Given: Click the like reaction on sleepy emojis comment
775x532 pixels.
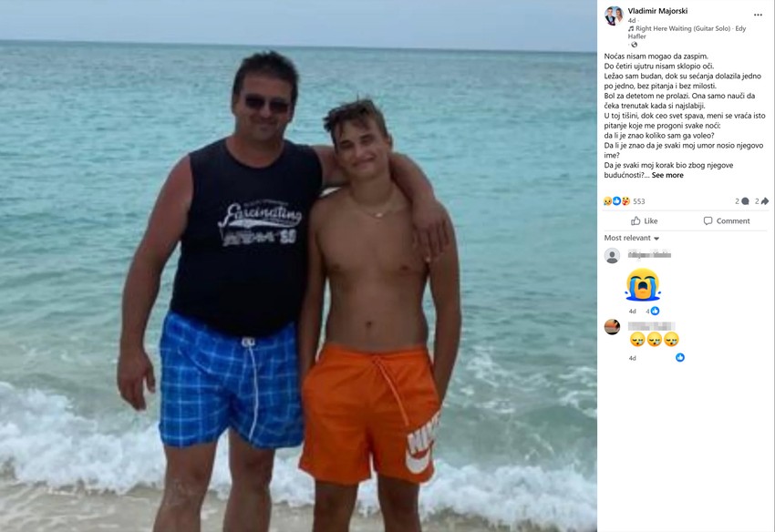Looking at the screenshot, I should click(x=680, y=357).
